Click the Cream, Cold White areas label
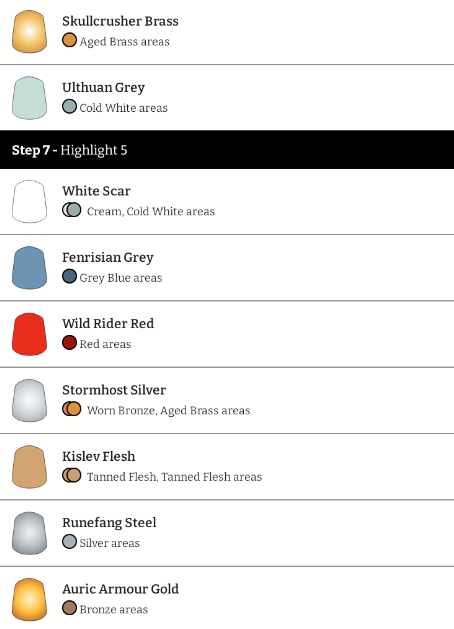The width and height of the screenshot is (454, 629). coord(151,211)
